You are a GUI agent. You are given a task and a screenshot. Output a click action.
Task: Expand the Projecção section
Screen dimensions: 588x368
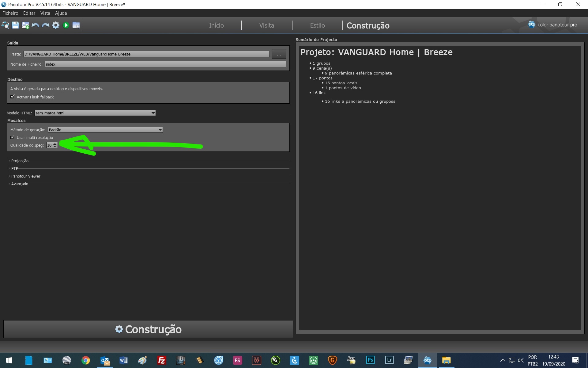pos(20,161)
